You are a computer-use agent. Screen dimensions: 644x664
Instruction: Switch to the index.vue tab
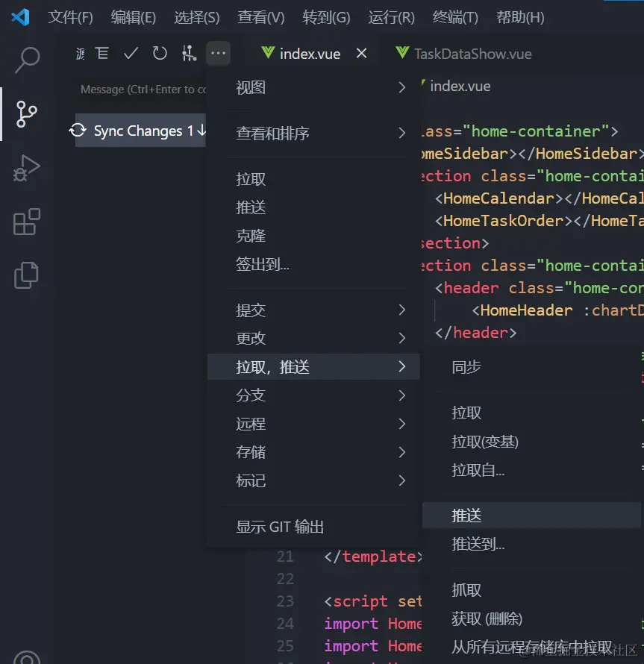(310, 54)
